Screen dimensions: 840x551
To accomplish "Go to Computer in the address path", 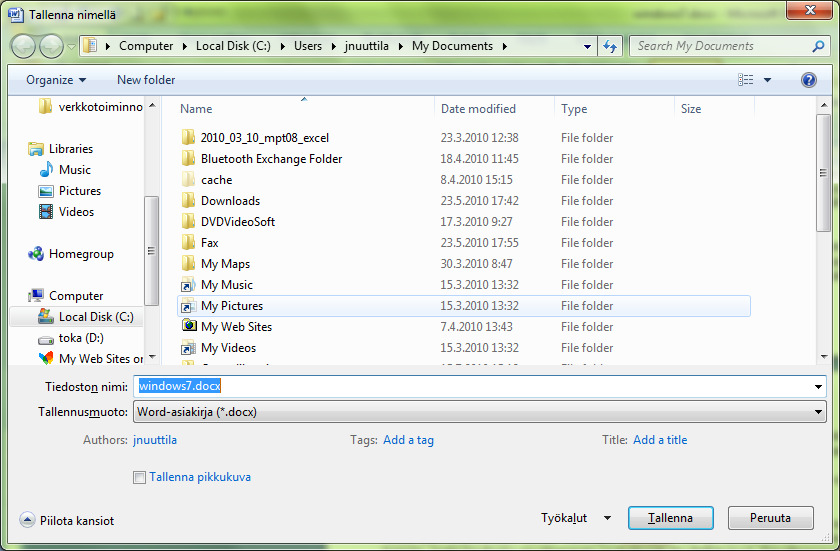I will pos(146,46).
